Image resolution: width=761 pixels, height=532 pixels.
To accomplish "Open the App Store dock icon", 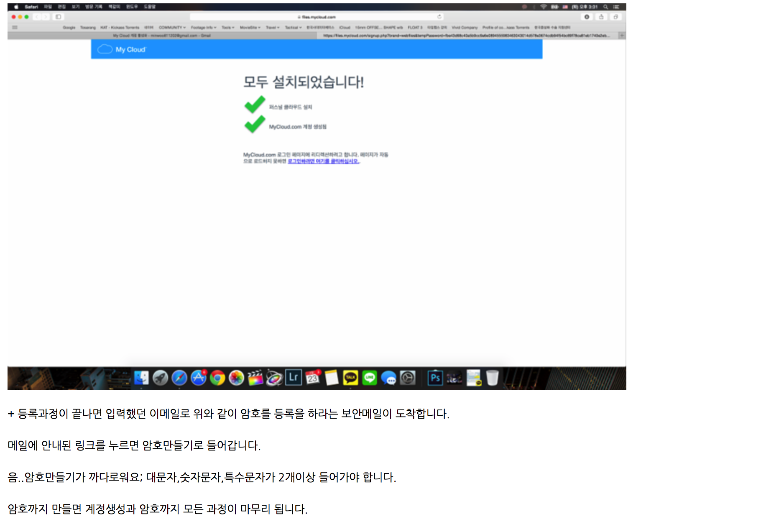I will (199, 378).
